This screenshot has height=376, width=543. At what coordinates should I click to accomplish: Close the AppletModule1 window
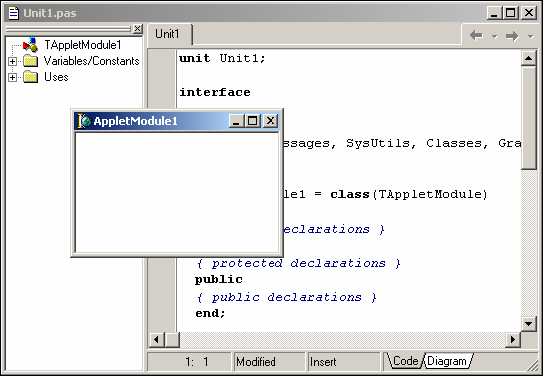(x=270, y=121)
